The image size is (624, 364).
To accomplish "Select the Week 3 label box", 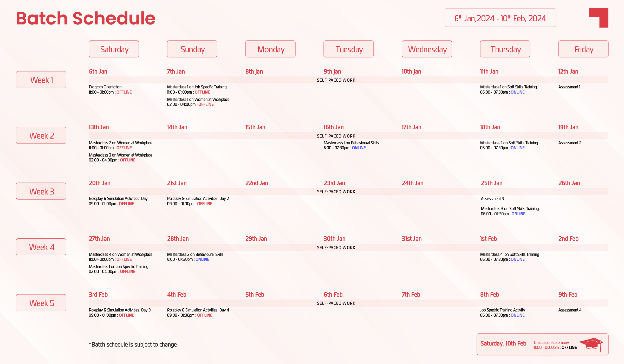I will pyautogui.click(x=41, y=191).
